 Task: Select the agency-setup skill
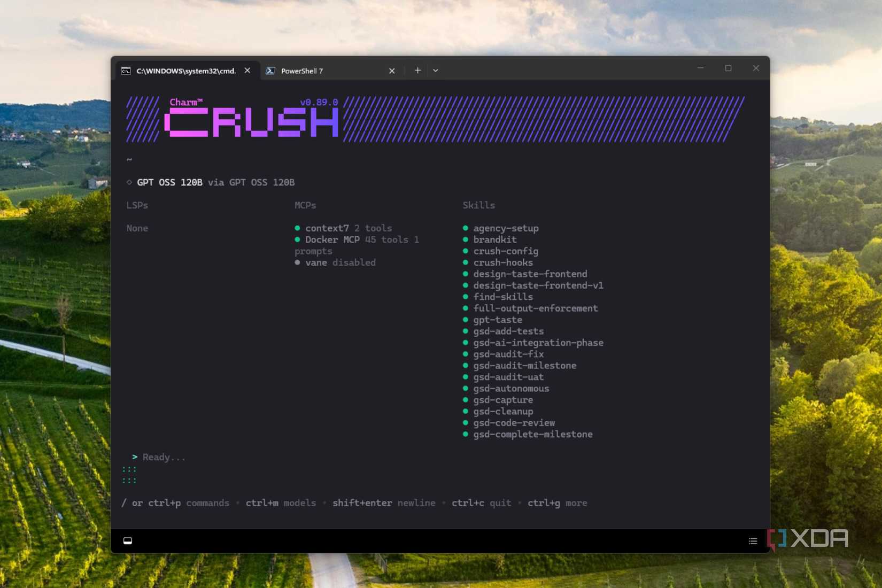501,228
